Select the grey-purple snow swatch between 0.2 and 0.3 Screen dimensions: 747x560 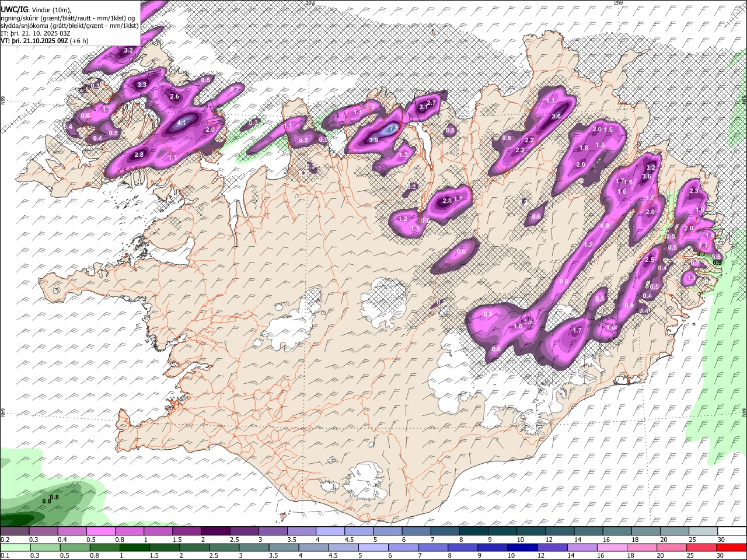tap(15, 531)
